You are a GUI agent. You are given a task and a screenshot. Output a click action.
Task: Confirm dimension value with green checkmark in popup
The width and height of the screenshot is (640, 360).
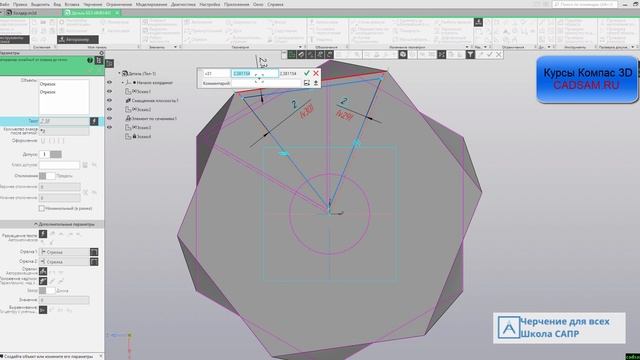(x=307, y=73)
